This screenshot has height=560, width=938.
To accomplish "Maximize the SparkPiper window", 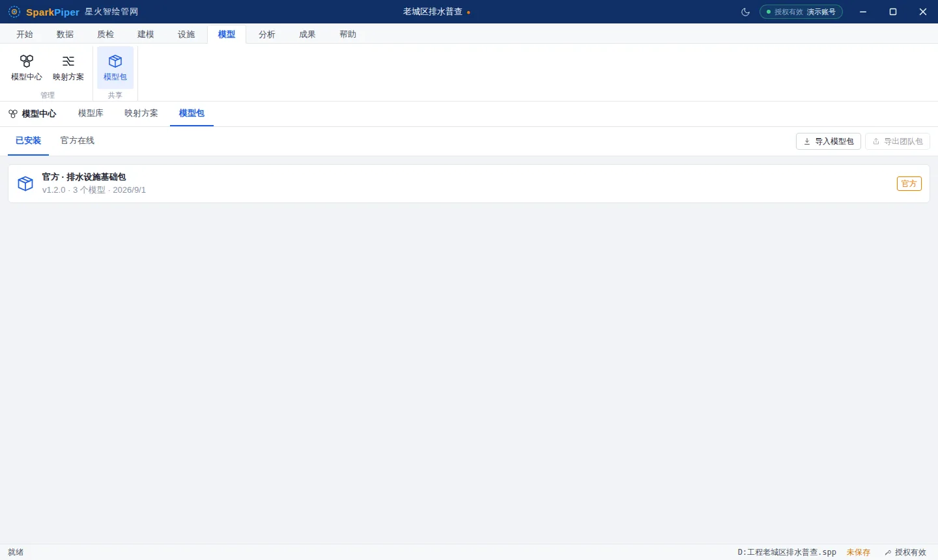I will [893, 12].
